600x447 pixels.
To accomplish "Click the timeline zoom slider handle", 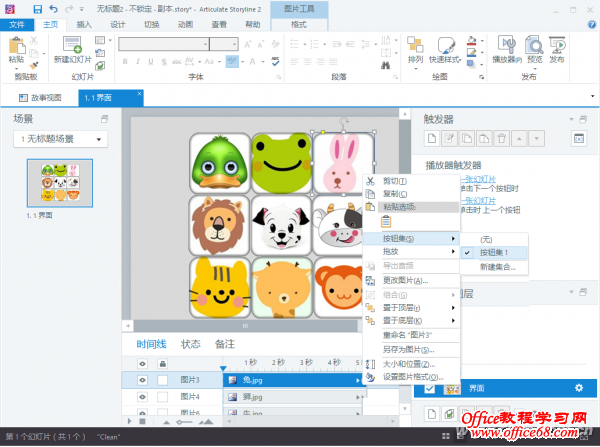I will tap(179, 422).
